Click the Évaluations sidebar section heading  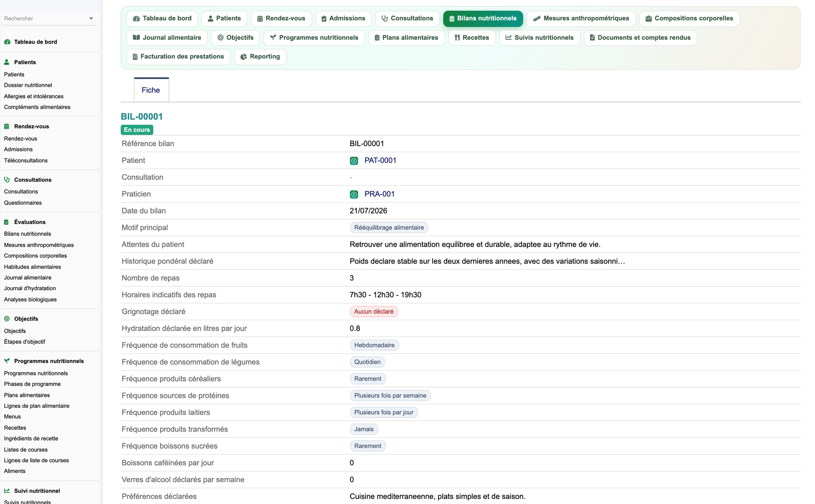(30, 222)
